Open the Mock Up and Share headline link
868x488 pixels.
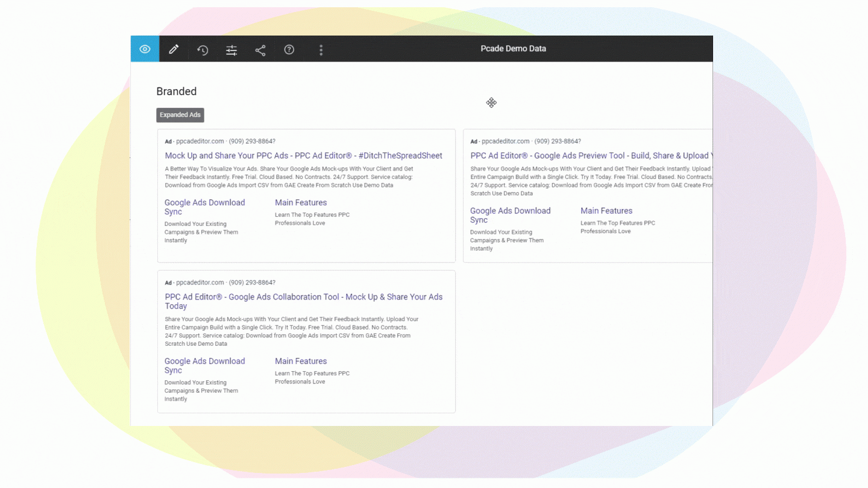(x=304, y=155)
